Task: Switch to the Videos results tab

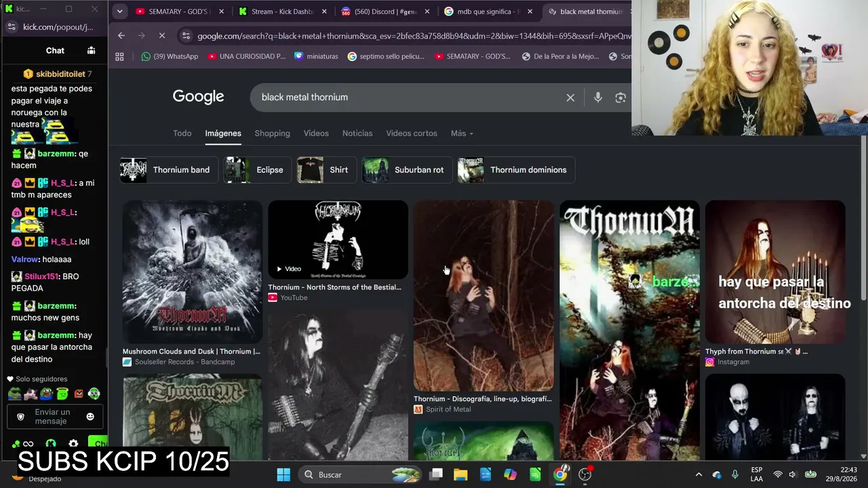Action: pos(316,134)
